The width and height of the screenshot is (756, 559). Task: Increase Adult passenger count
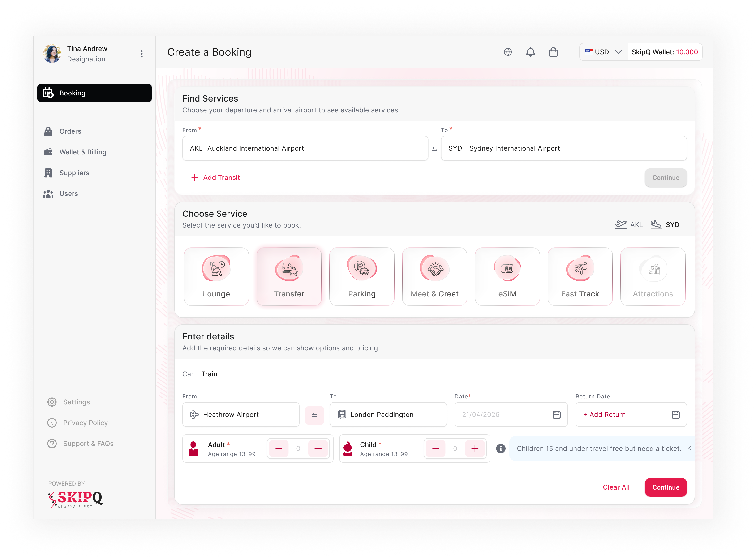click(x=318, y=449)
